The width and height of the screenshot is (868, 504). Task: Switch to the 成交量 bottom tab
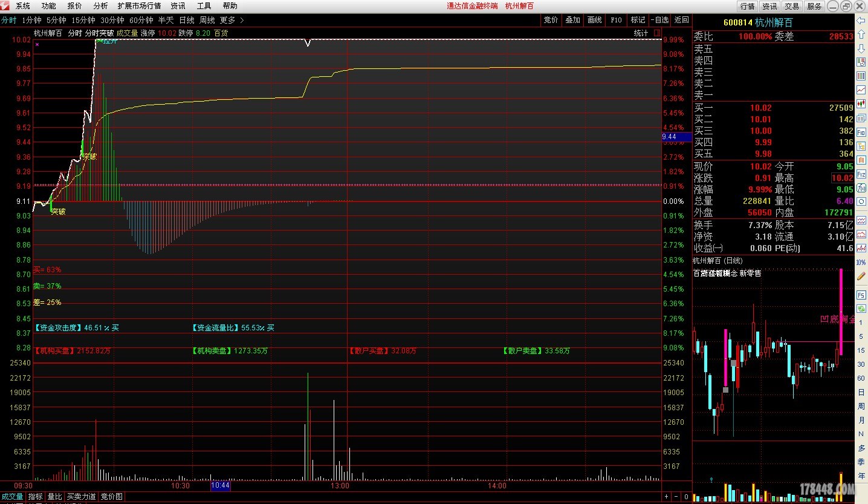coord(12,497)
